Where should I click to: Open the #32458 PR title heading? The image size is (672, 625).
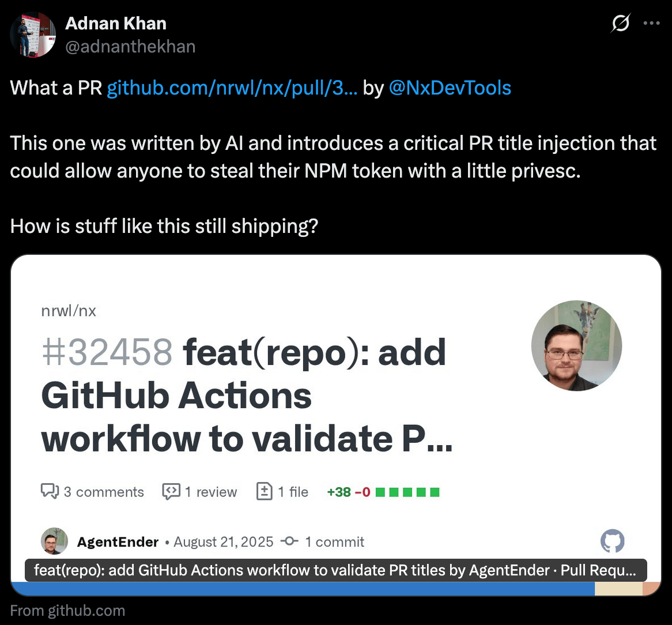[247, 395]
